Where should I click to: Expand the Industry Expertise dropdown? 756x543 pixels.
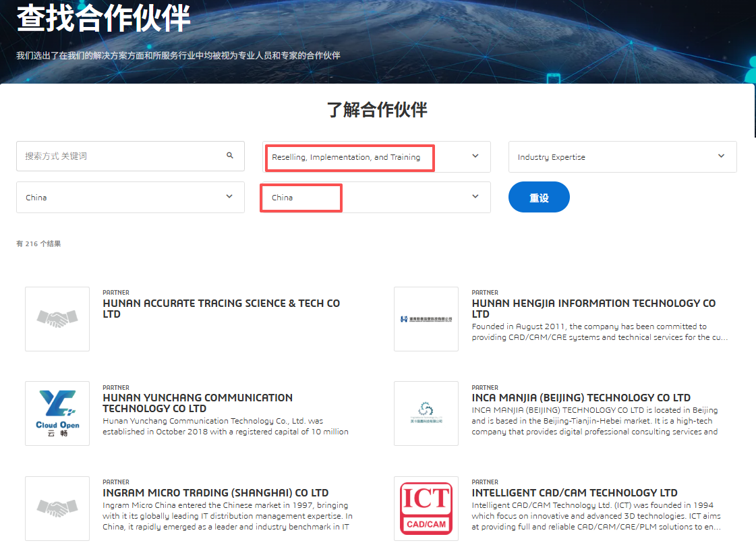click(x=622, y=156)
